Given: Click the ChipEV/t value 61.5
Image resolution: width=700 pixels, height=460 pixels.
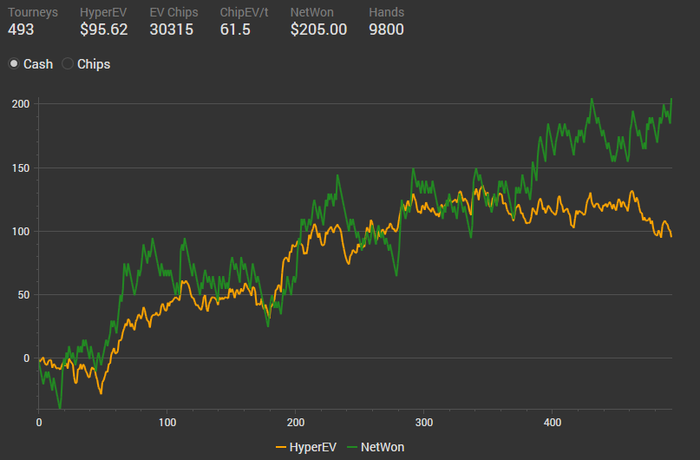Looking at the screenshot, I should 235,29.
